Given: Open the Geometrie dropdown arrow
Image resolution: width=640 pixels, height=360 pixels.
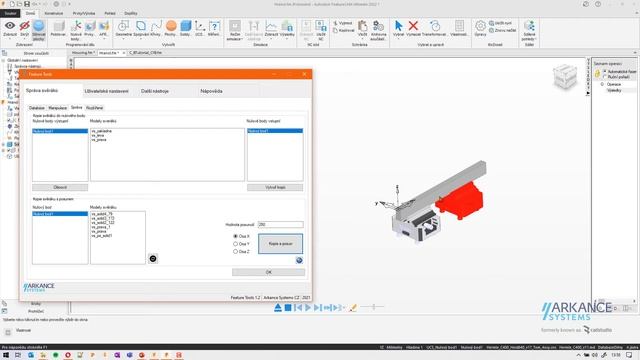Looking at the screenshot, I should 123,39.
